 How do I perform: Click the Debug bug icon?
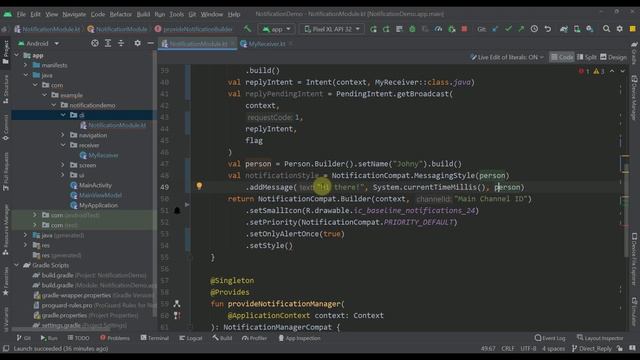pos(412,29)
